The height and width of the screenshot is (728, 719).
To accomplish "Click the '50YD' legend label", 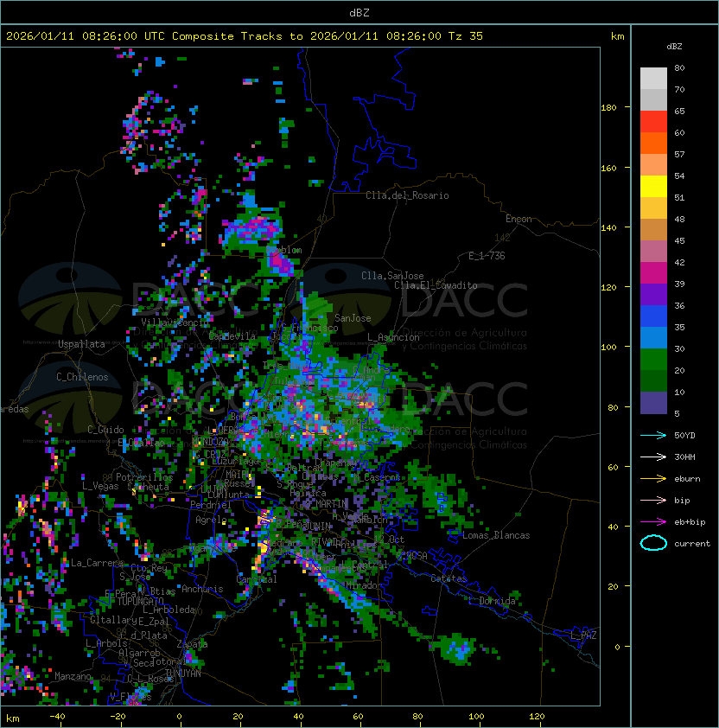I will (x=684, y=436).
